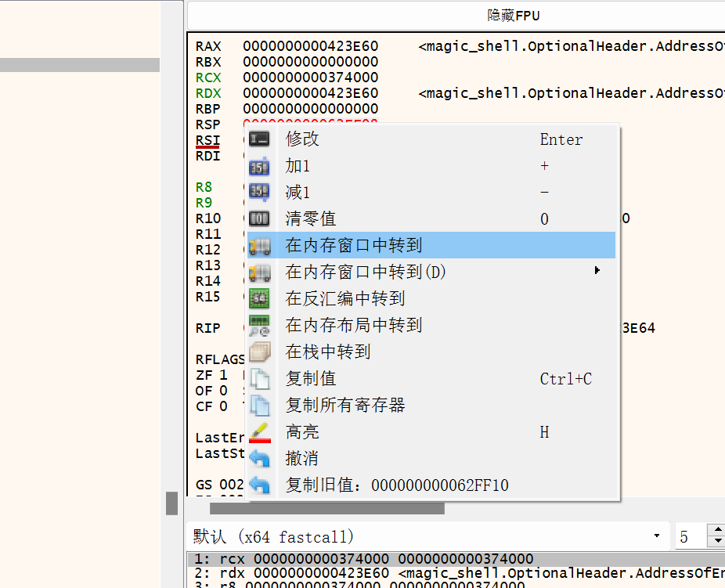The height and width of the screenshot is (588, 725).
Task: Select the RDI register label
Action: coord(208,157)
